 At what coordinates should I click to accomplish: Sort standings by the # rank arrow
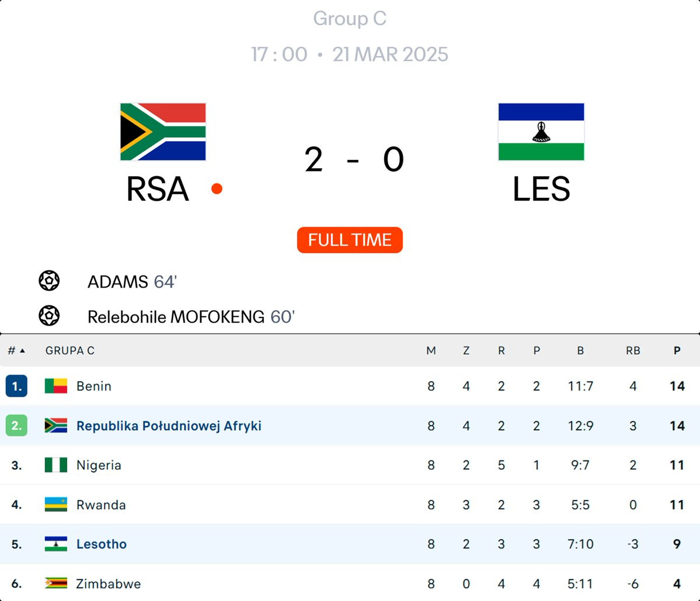[16, 351]
